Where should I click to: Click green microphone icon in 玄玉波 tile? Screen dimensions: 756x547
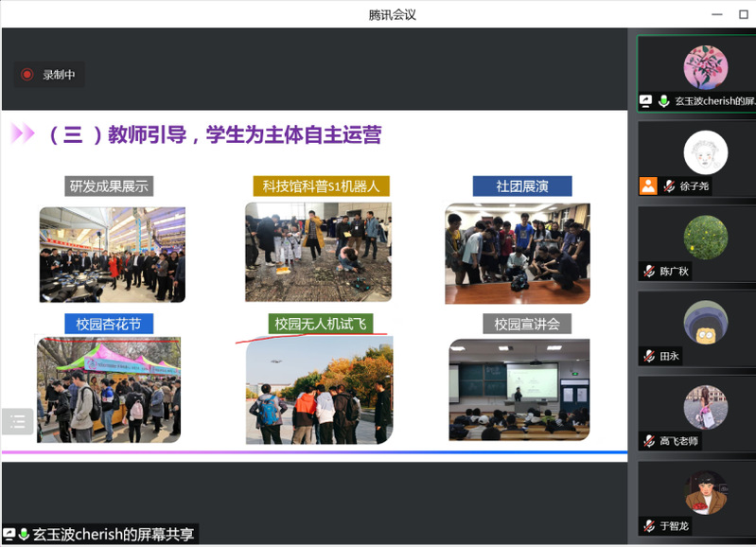pyautogui.click(x=664, y=100)
